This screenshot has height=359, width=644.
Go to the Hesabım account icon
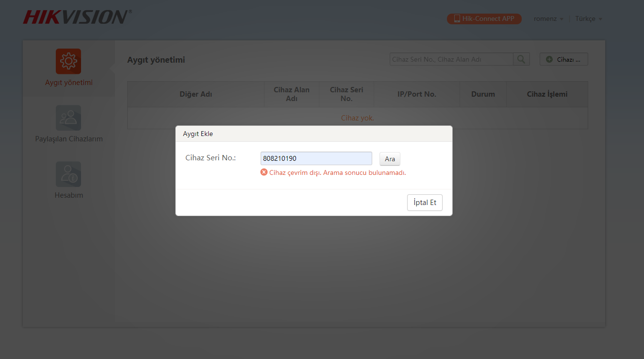68,174
